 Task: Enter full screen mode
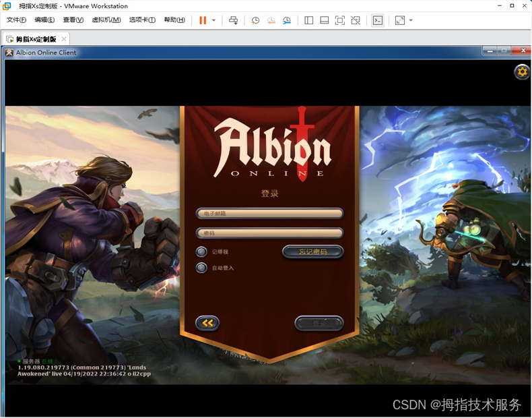339,20
